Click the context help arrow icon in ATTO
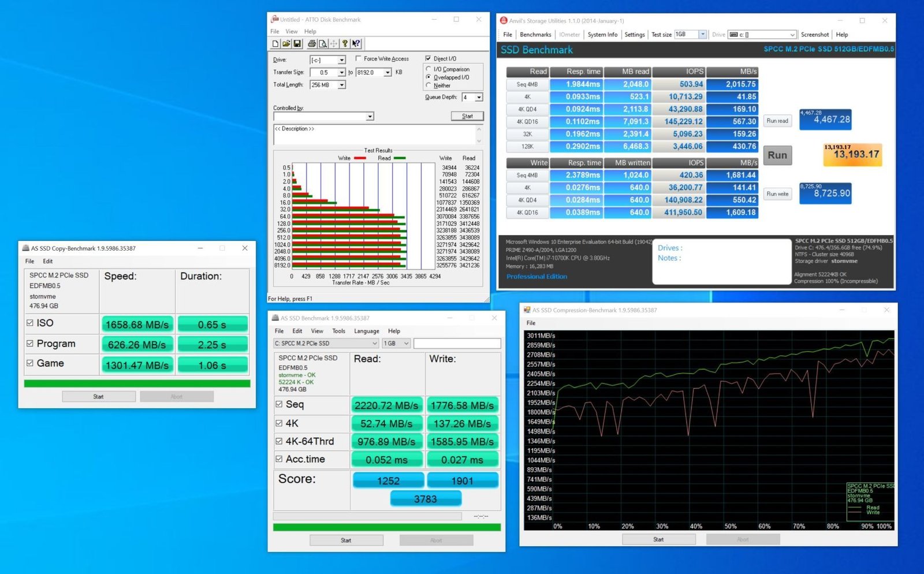Image resolution: width=924 pixels, height=574 pixels. tap(356, 44)
